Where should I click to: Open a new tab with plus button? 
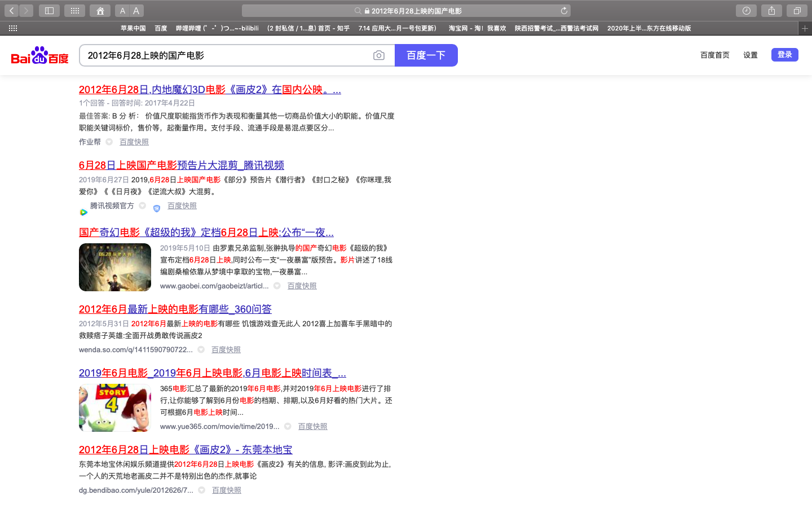tap(805, 28)
